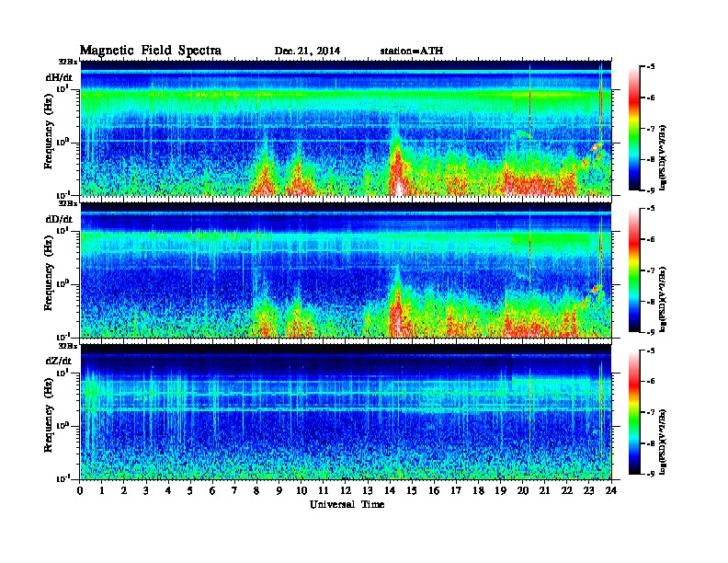Screen dimensions: 728x563
Task: Click the 32 Hz label atop the dD/dt panel
Action: click(x=68, y=203)
